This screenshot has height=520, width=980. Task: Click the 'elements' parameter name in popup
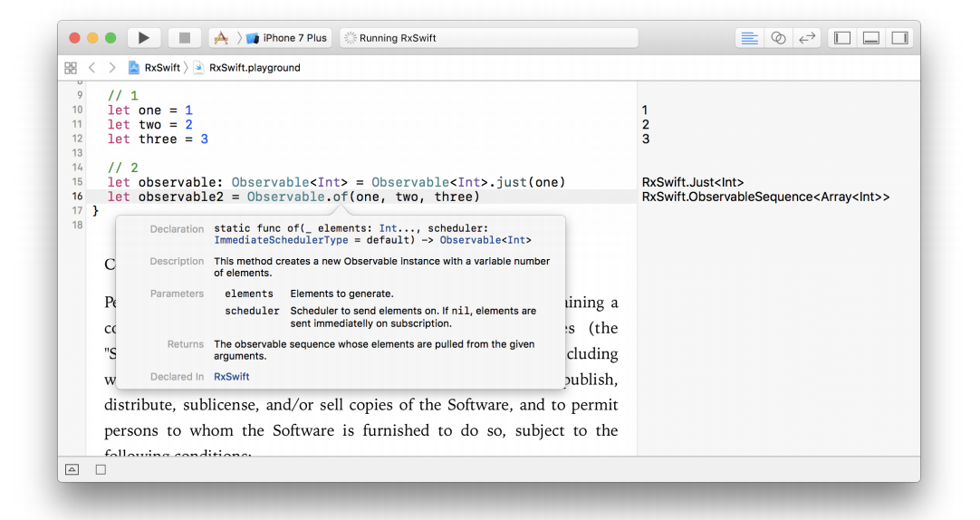click(x=249, y=294)
